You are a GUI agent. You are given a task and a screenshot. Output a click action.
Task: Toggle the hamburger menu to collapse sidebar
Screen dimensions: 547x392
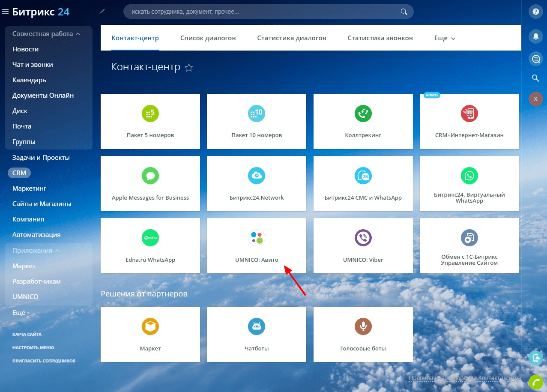coord(5,12)
